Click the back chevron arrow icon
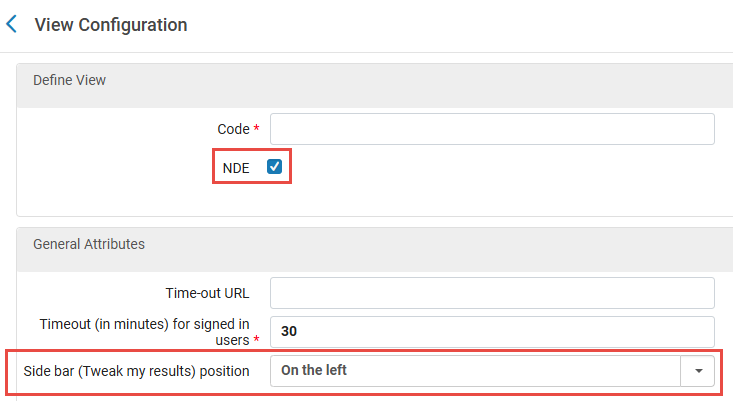This screenshot has height=401, width=733. [x=12, y=24]
